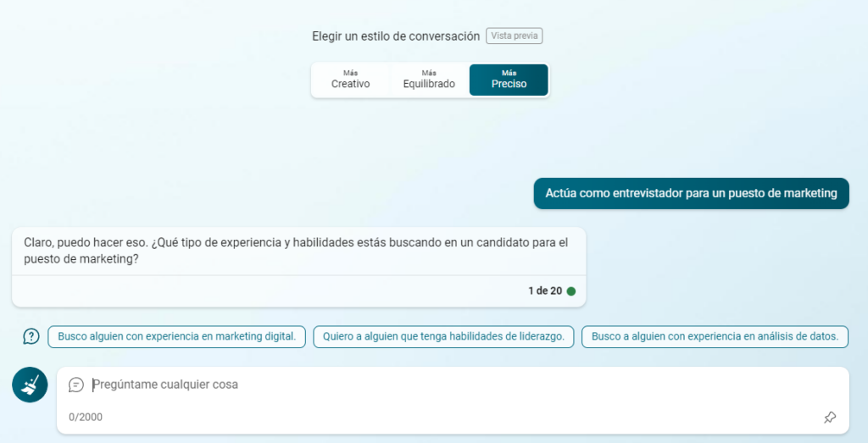The image size is (868, 443).
Task: Click the empty footer area of reply card
Action: point(254,291)
